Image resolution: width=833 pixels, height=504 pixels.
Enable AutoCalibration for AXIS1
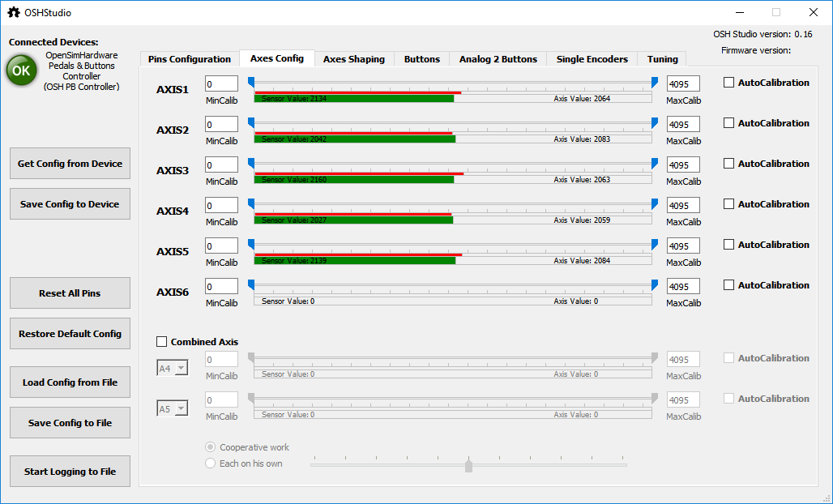[x=729, y=83]
